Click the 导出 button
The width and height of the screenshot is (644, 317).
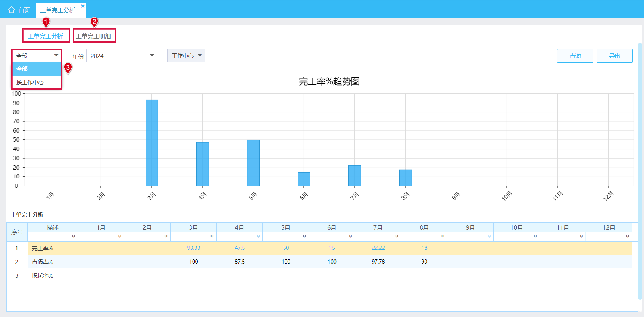point(615,56)
